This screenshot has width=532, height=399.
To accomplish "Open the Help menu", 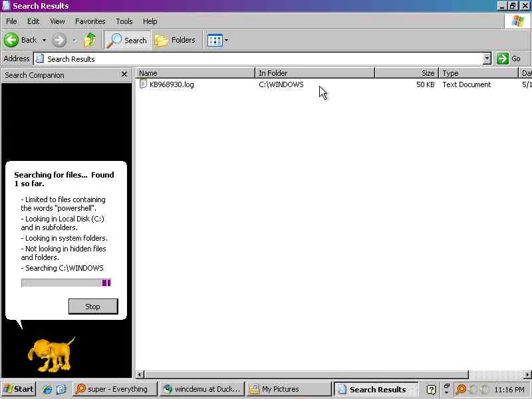I will coord(150,21).
